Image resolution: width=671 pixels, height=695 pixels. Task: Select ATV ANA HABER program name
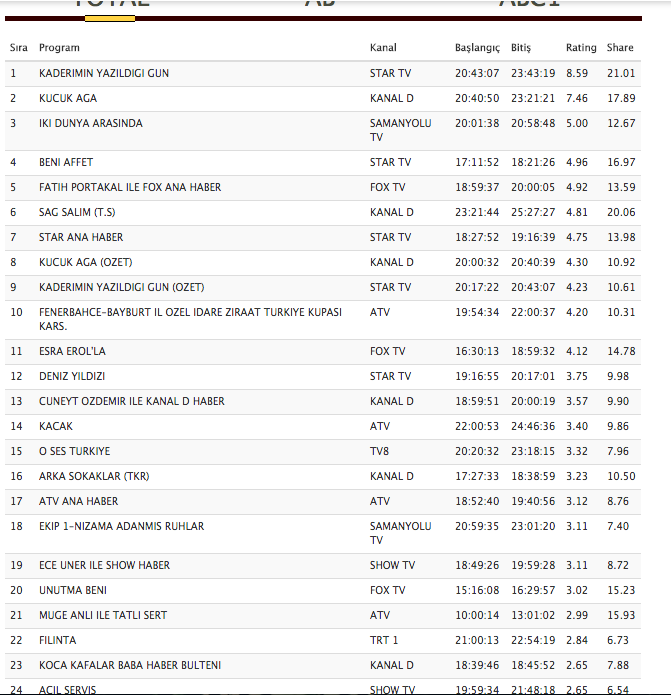click(78, 501)
